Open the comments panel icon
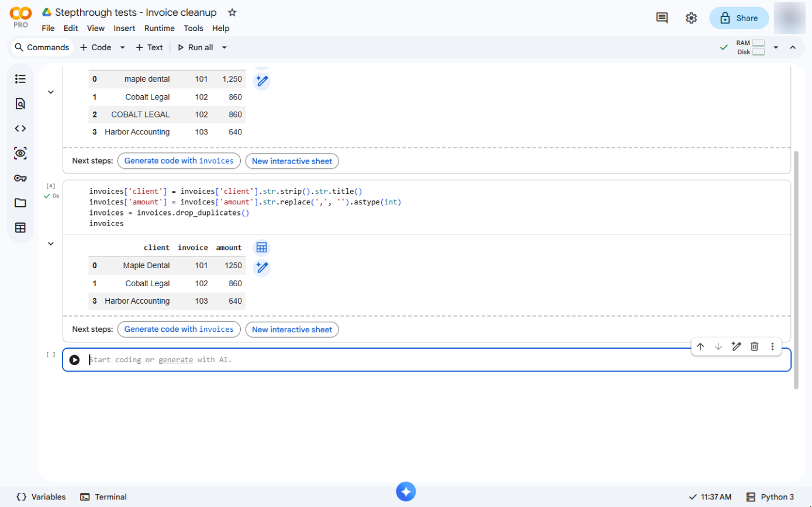This screenshot has width=812, height=507. click(x=662, y=18)
